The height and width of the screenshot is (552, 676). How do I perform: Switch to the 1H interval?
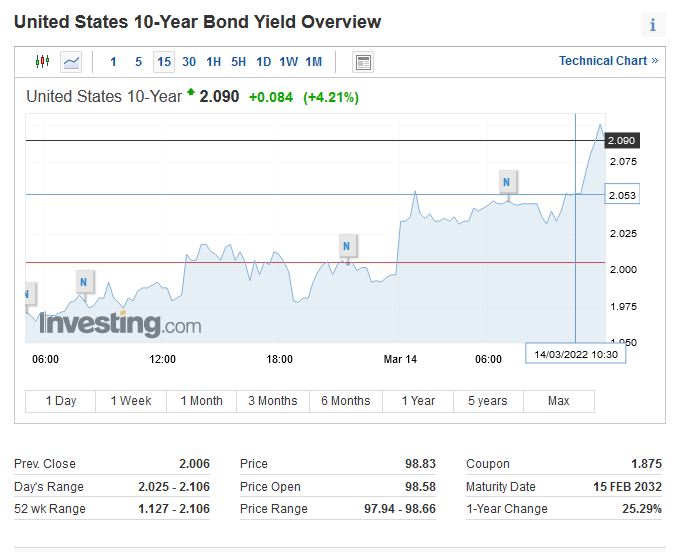point(214,62)
